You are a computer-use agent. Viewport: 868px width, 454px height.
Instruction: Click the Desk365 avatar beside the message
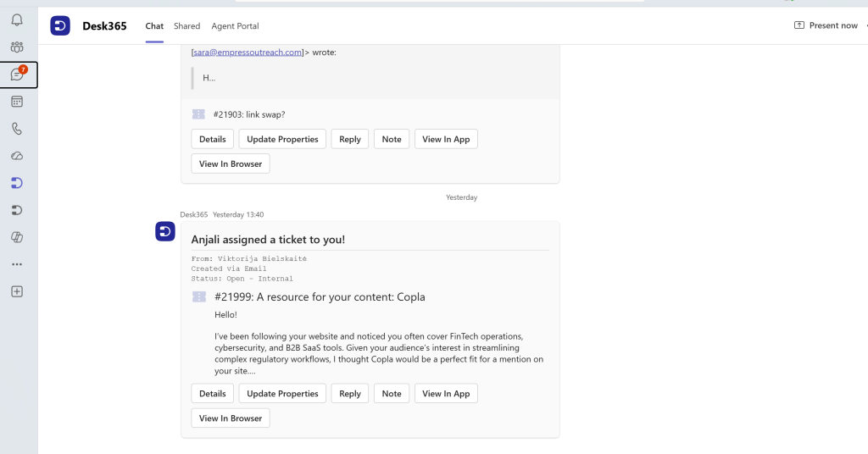(165, 231)
